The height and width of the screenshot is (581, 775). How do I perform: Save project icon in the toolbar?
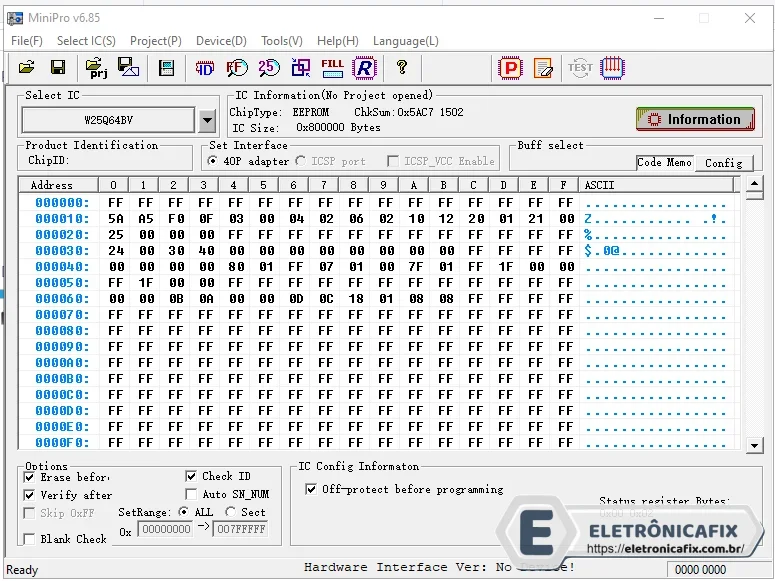pos(128,67)
